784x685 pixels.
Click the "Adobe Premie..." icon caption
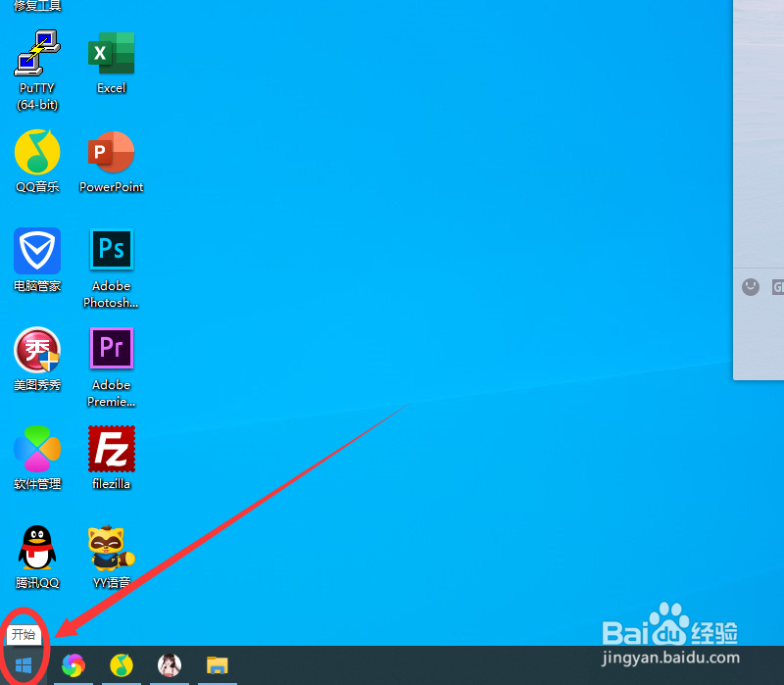click(x=111, y=393)
